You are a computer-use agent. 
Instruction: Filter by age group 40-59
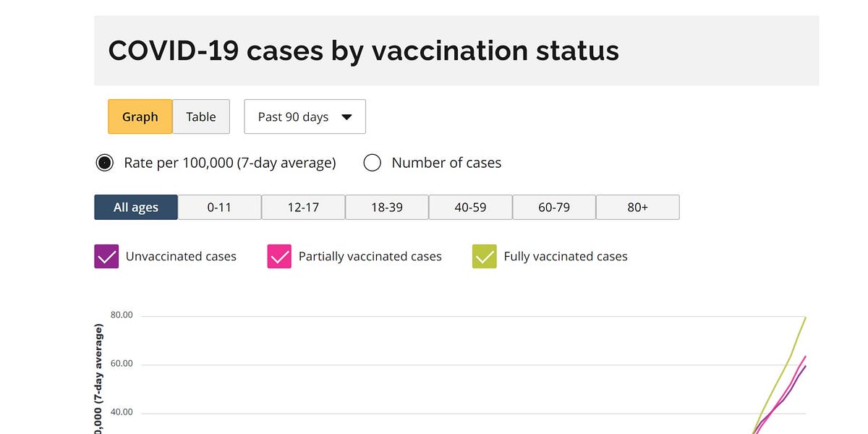470,207
